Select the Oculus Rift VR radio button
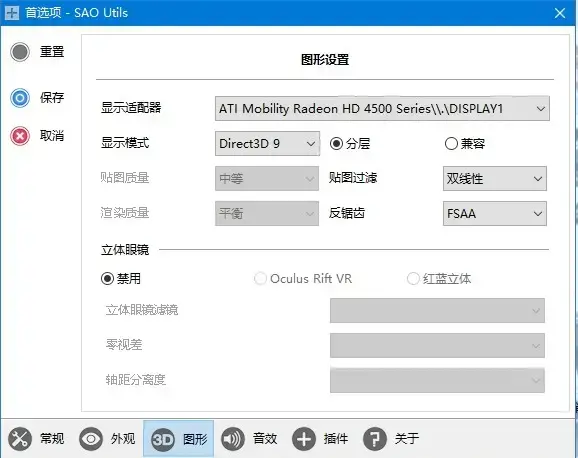Viewport: 578px width, 458px height. pos(260,278)
